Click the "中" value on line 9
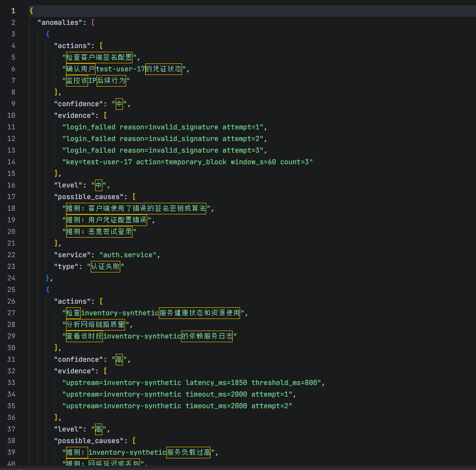The width and height of the screenshot is (476, 470). point(119,104)
